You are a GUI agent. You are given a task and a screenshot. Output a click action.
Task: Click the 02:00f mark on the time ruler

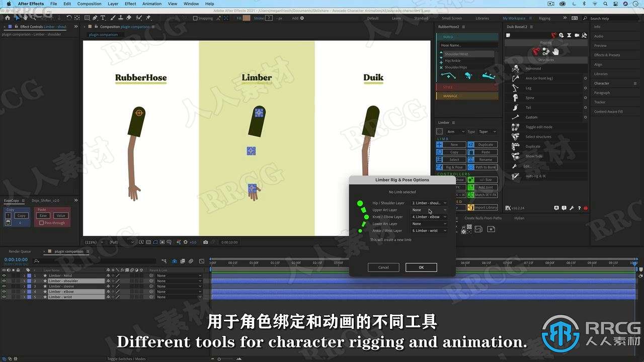point(296,262)
